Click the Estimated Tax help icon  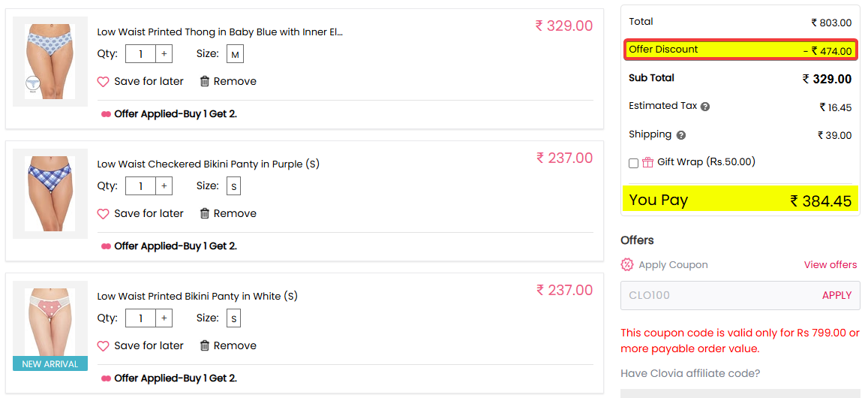click(x=705, y=107)
